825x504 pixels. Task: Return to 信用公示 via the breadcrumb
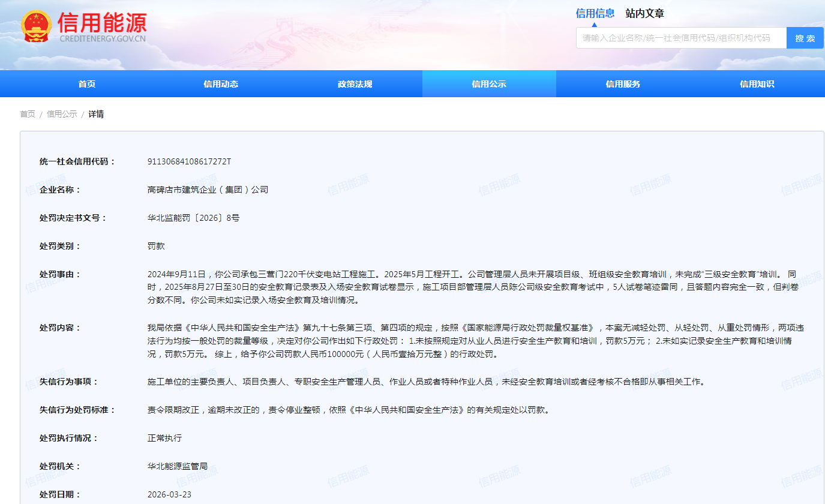tap(62, 114)
